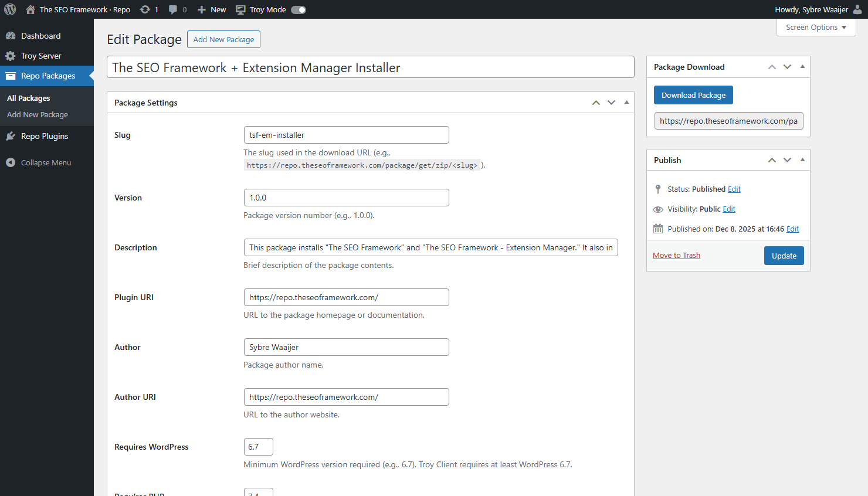
Task: Select the package Version input field
Action: (346, 198)
